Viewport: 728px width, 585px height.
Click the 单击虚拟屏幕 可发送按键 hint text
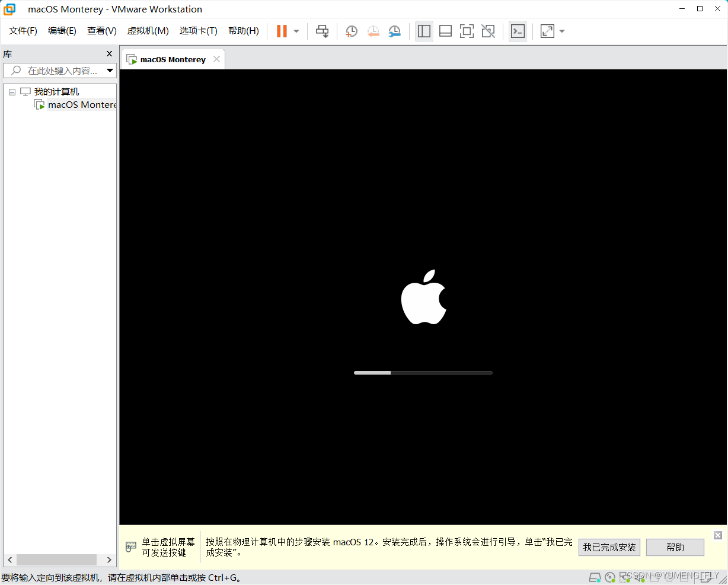tap(168, 547)
